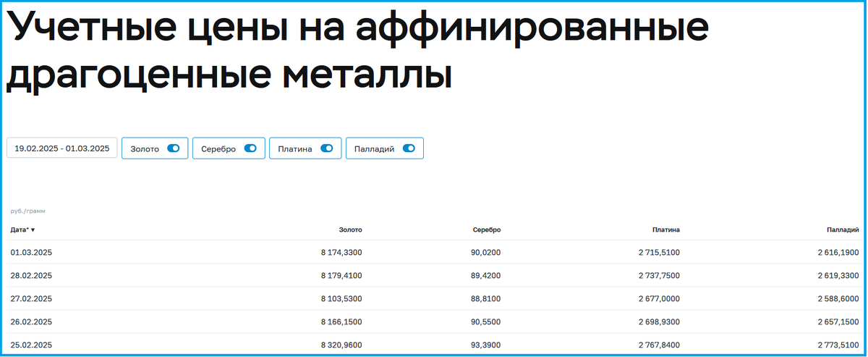Click the Золото column header
868x357 pixels.
[350, 230]
